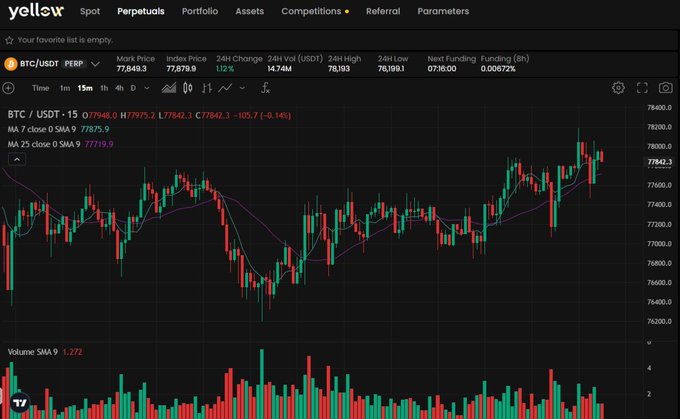Image resolution: width=680 pixels, height=419 pixels.
Task: Click the TradingView logo
Action: (20, 403)
